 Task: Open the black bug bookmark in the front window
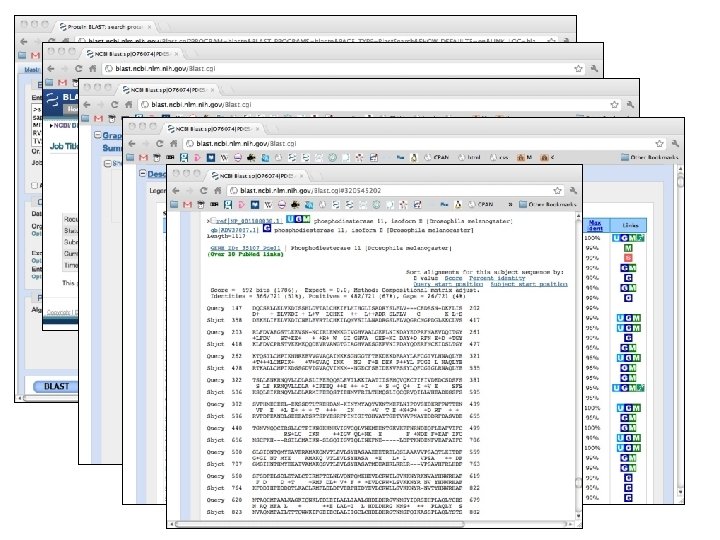(295, 204)
